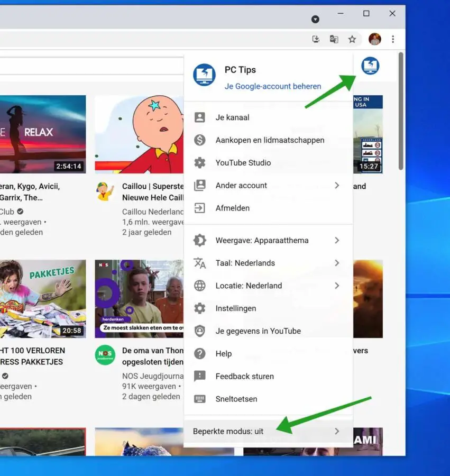Screen dimensions: 450x476
Task: Open Caillou Nederland channel name
Action: 153,212
